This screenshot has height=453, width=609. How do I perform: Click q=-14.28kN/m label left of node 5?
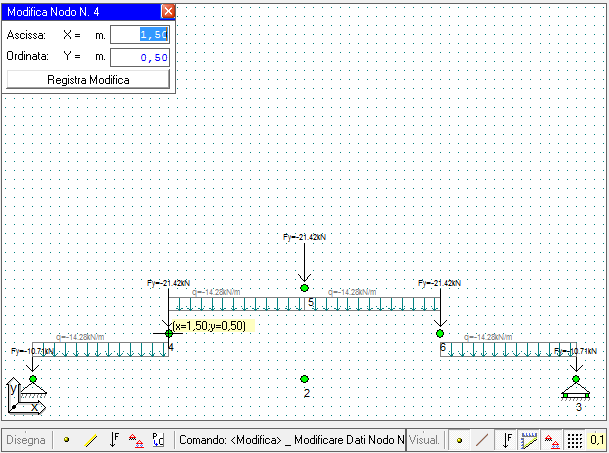[x=216, y=292]
